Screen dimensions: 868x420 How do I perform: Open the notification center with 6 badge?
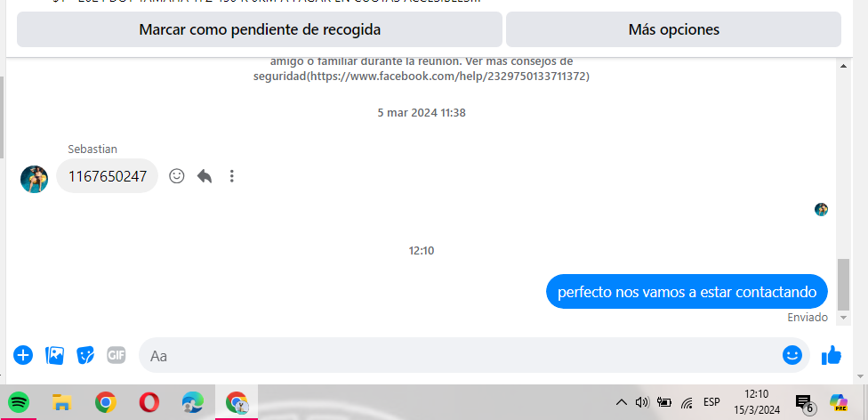pyautogui.click(x=805, y=404)
